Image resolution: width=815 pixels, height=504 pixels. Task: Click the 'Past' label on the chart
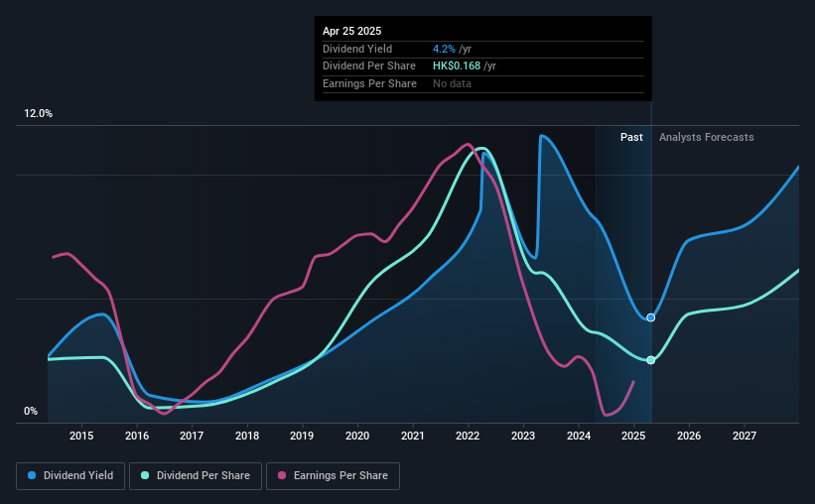pyautogui.click(x=631, y=137)
